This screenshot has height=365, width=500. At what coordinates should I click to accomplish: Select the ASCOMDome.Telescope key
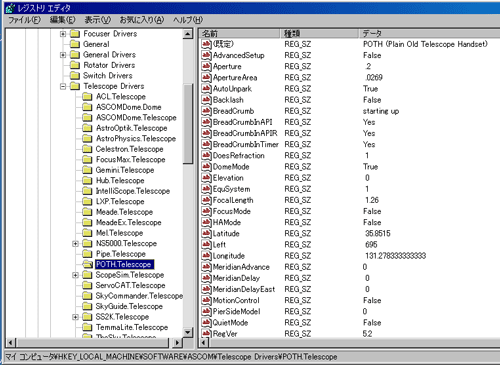136,118
